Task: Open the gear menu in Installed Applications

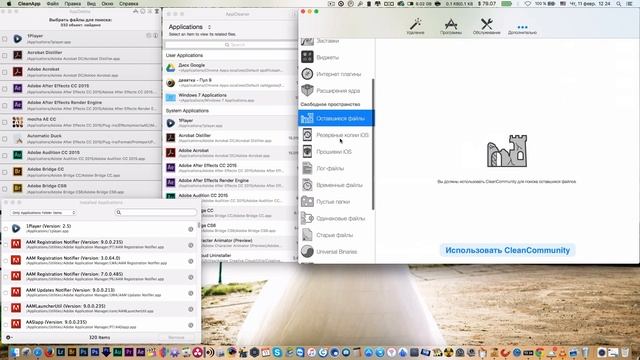Action: 8,338
